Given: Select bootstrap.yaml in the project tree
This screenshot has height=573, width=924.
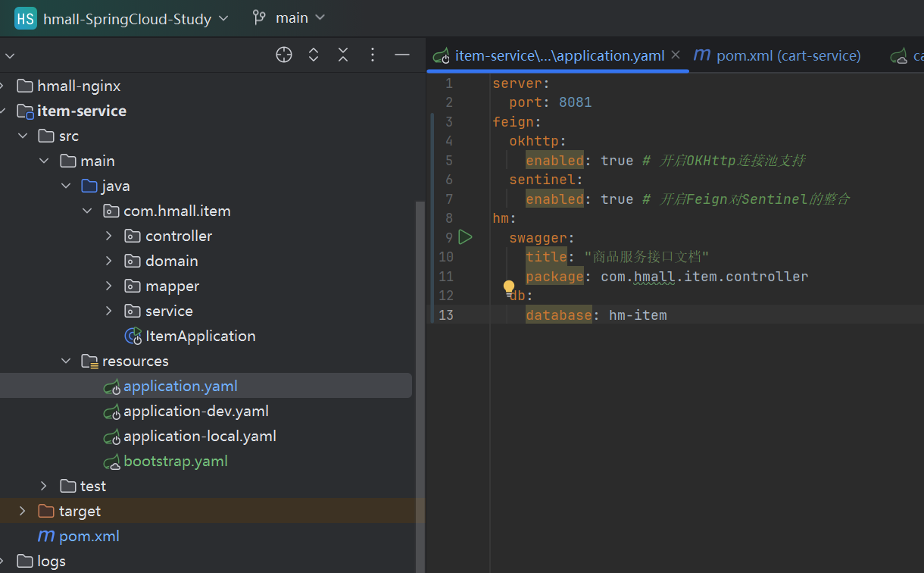Looking at the screenshot, I should pyautogui.click(x=175, y=461).
